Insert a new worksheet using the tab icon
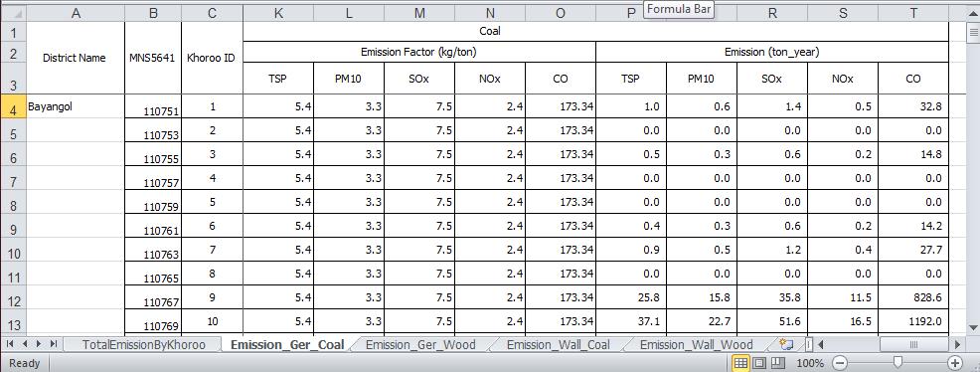 tap(787, 344)
